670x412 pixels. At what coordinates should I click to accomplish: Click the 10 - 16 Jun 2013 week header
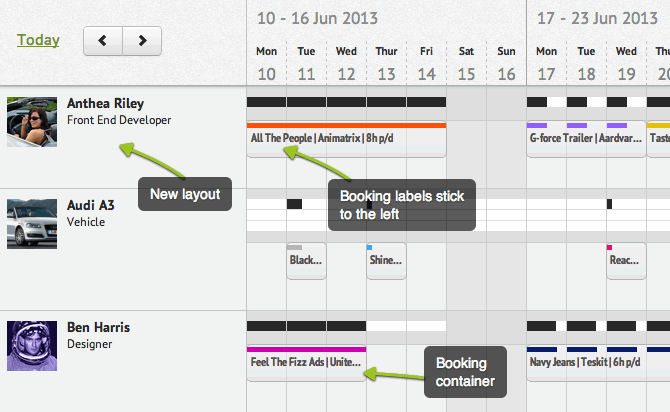click(317, 18)
